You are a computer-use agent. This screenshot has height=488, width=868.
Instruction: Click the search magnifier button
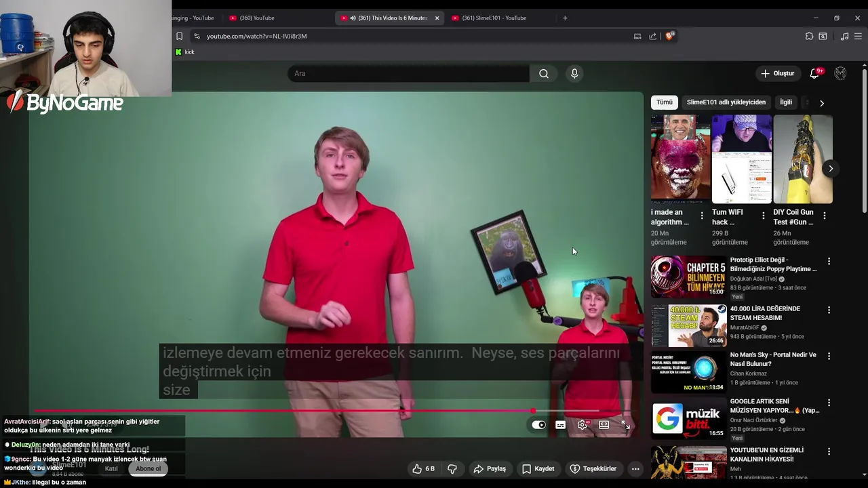coord(544,73)
